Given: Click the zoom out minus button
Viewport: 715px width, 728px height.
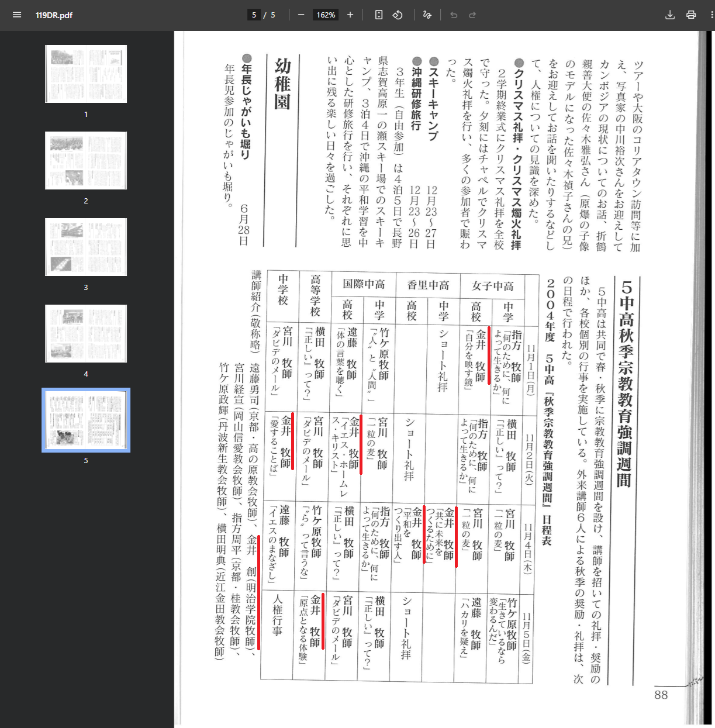Looking at the screenshot, I should 301,15.
